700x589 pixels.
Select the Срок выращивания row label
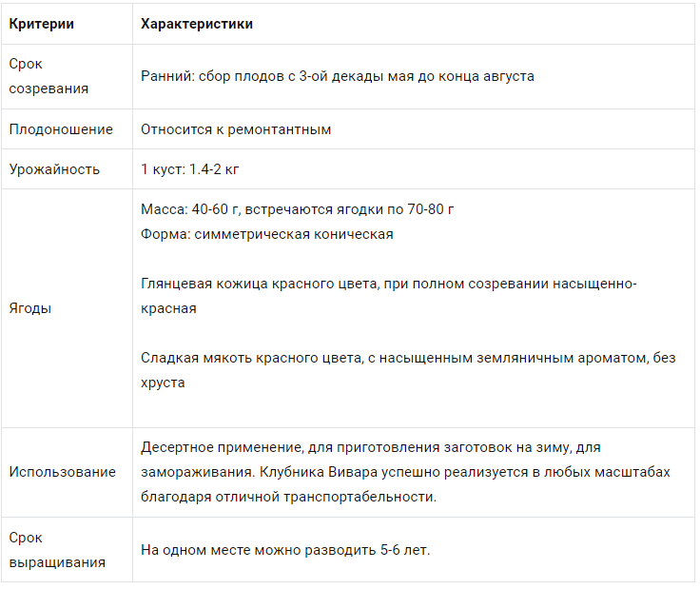pyautogui.click(x=57, y=550)
